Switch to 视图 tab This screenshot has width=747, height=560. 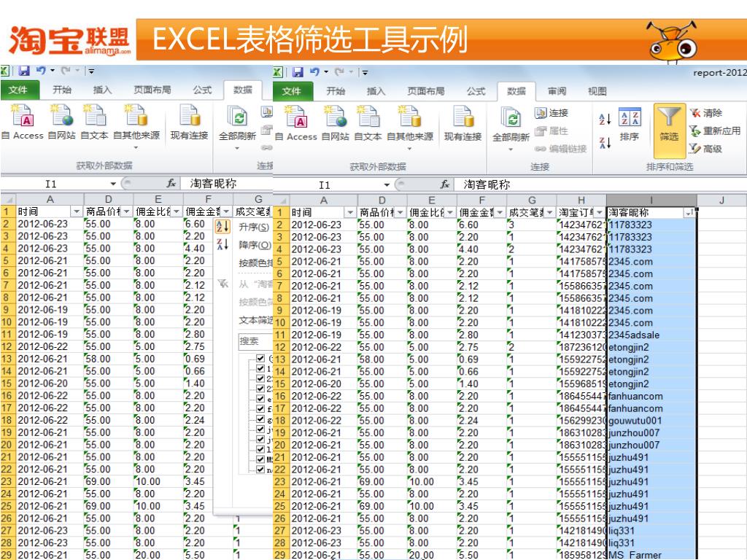tap(597, 91)
